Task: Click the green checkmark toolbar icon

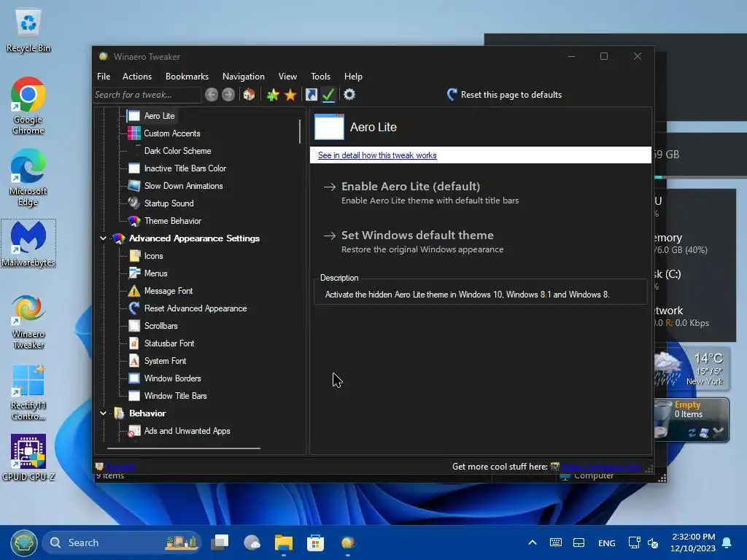Action: [328, 95]
